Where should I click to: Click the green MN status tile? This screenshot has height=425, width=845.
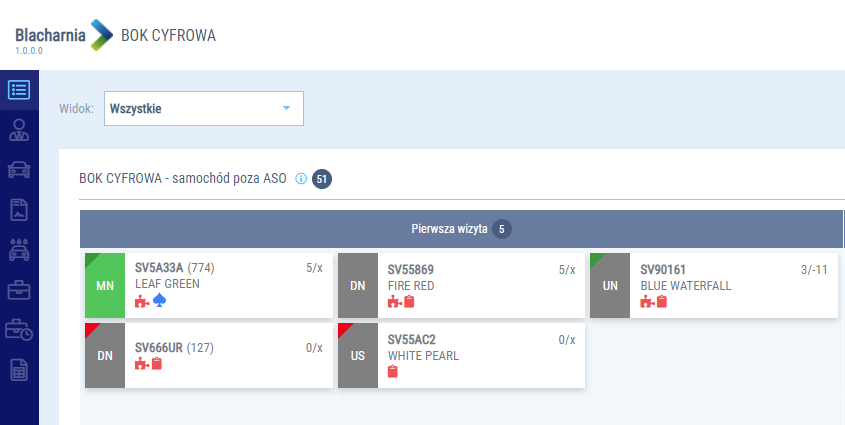[x=105, y=286]
